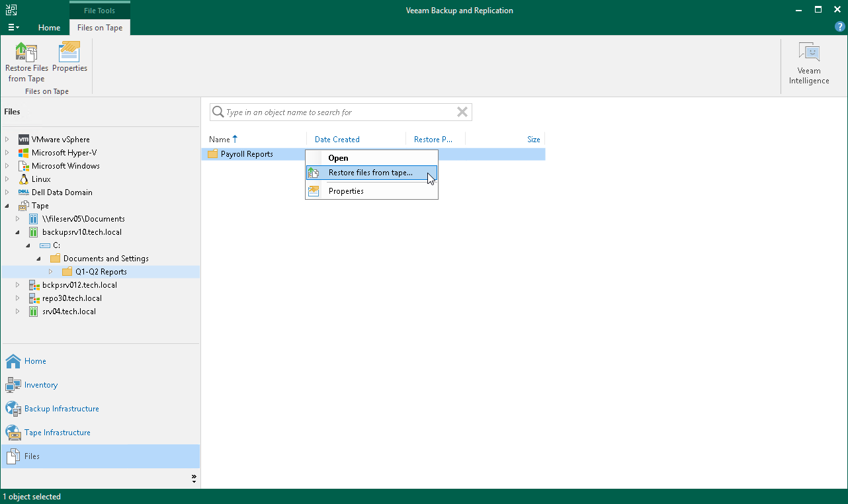Click the Tape Infrastructure navigation icon
Screen dimensions: 848x504
click(x=13, y=433)
